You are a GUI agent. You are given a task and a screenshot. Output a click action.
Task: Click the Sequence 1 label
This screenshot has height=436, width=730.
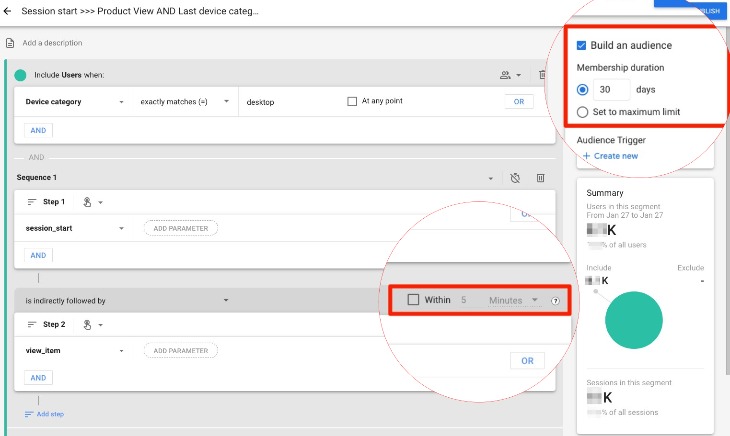(x=37, y=178)
